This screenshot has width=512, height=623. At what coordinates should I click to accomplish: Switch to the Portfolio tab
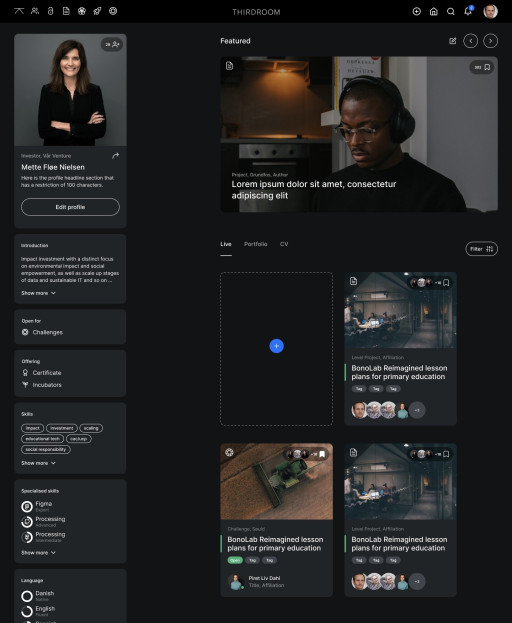255,244
